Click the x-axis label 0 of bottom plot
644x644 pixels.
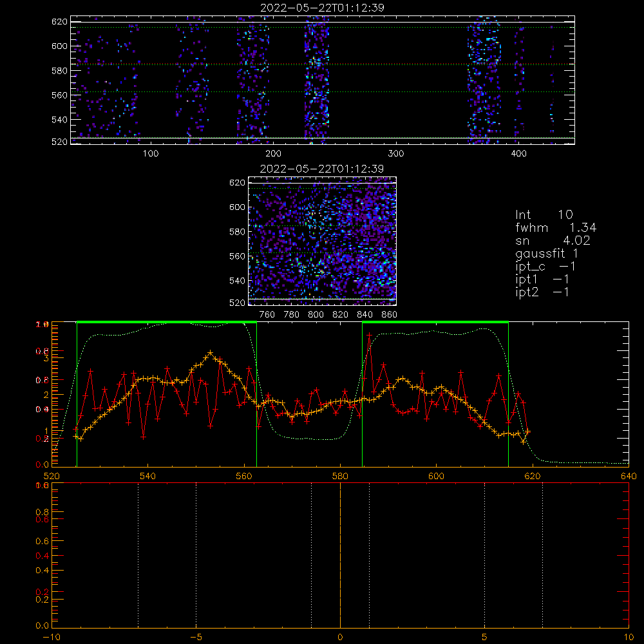pyautogui.click(x=340, y=638)
